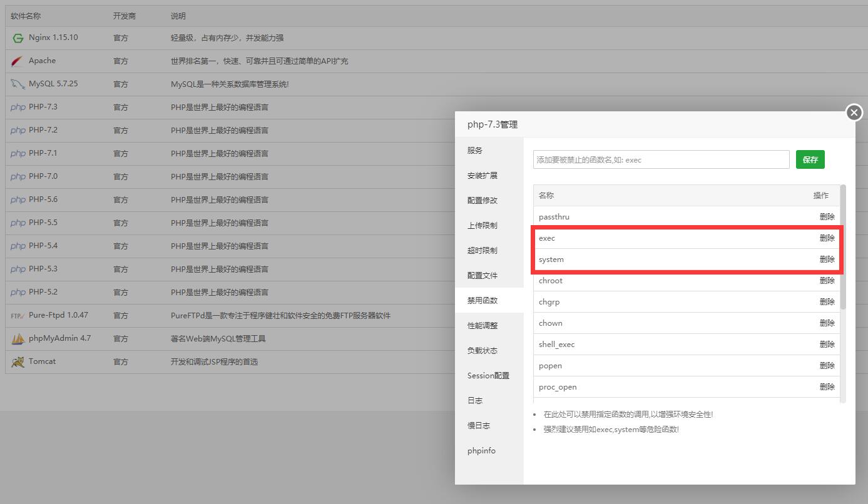Click the passthru function name
Image resolution: width=868 pixels, height=504 pixels.
(554, 217)
